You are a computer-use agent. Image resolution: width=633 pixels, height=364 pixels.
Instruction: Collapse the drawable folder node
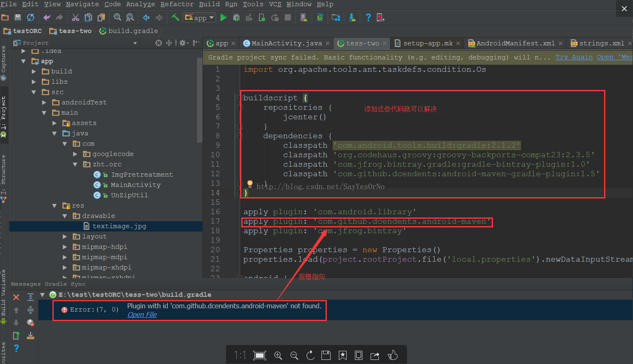coord(65,216)
